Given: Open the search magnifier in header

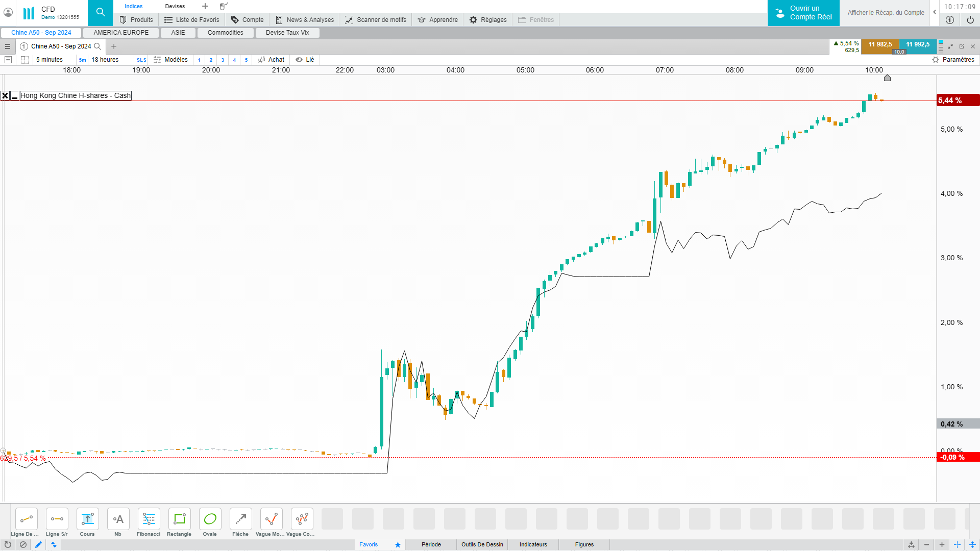Looking at the screenshot, I should [x=101, y=12].
